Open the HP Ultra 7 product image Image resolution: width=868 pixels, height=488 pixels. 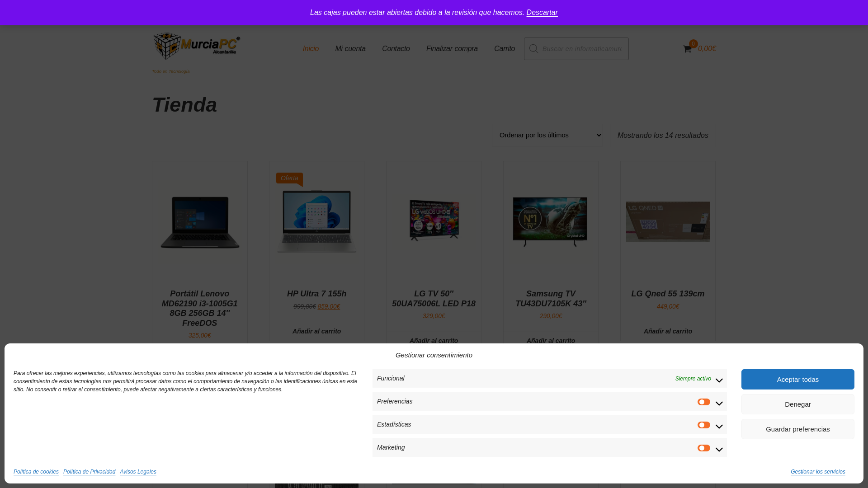pos(317,221)
